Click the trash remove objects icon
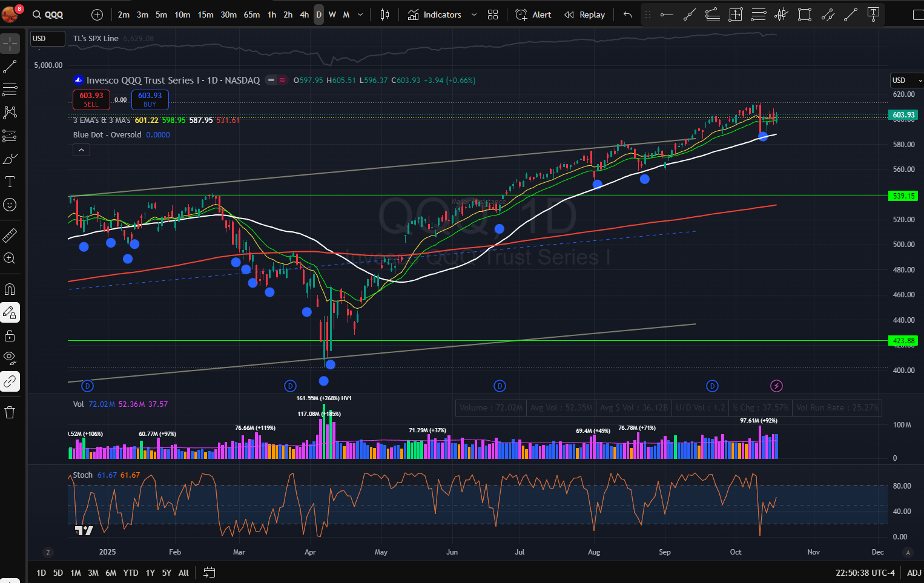The height and width of the screenshot is (583, 924). (10, 412)
